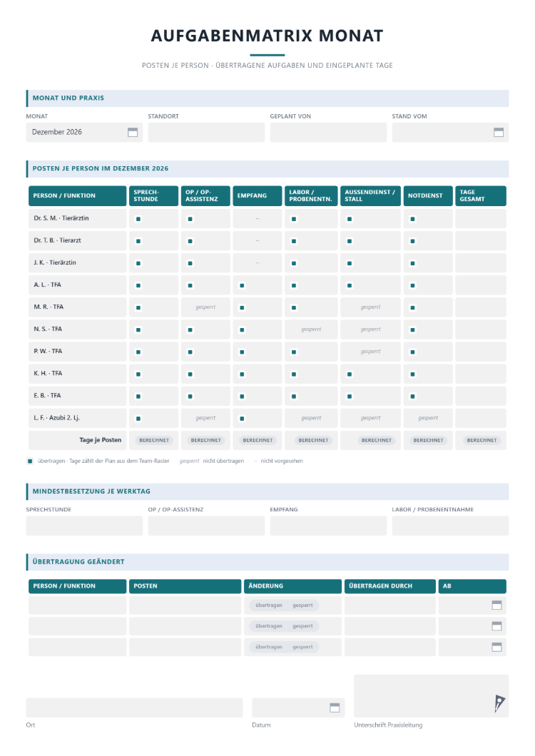535x756 pixels.
Task: Select 'übertragen' in third Änderung row
Action: click(269, 647)
